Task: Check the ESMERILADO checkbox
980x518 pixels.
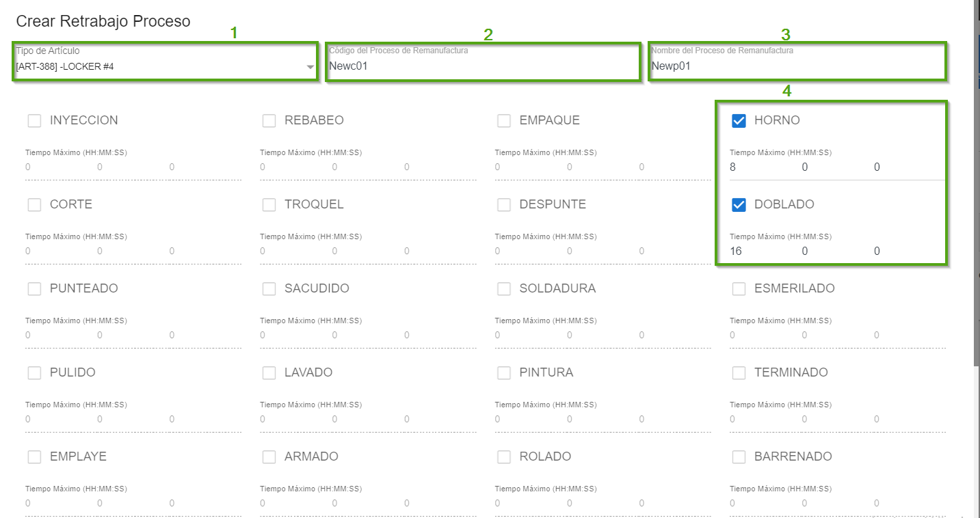Action: pos(739,289)
